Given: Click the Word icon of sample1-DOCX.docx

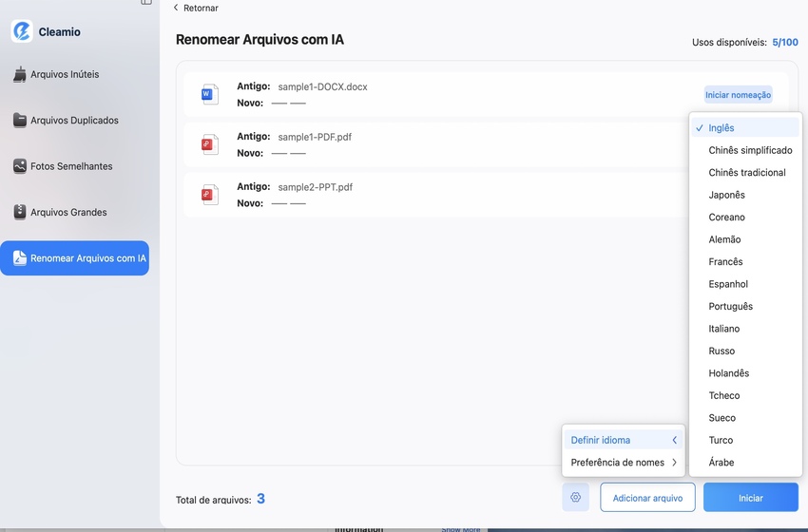Looking at the screenshot, I should [x=210, y=94].
